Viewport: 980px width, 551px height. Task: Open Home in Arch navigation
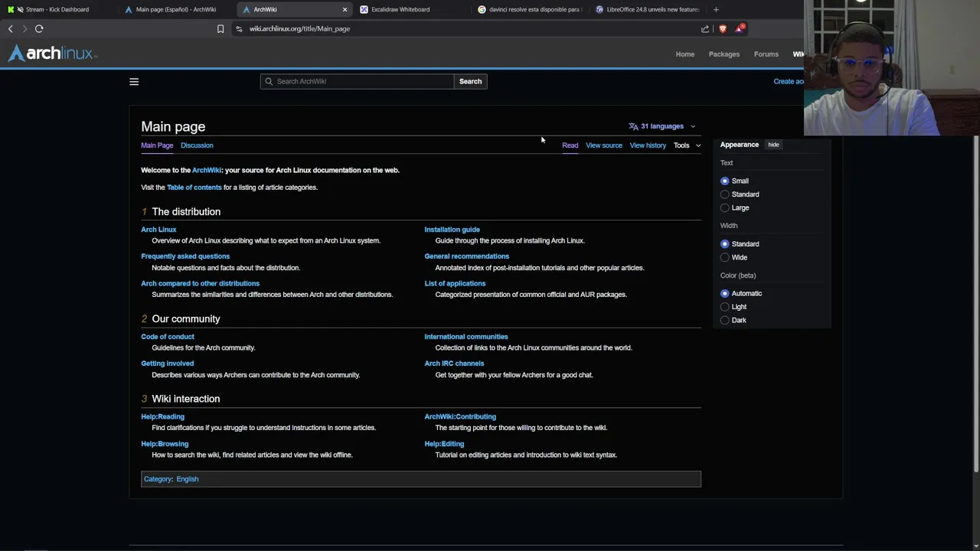click(x=684, y=54)
